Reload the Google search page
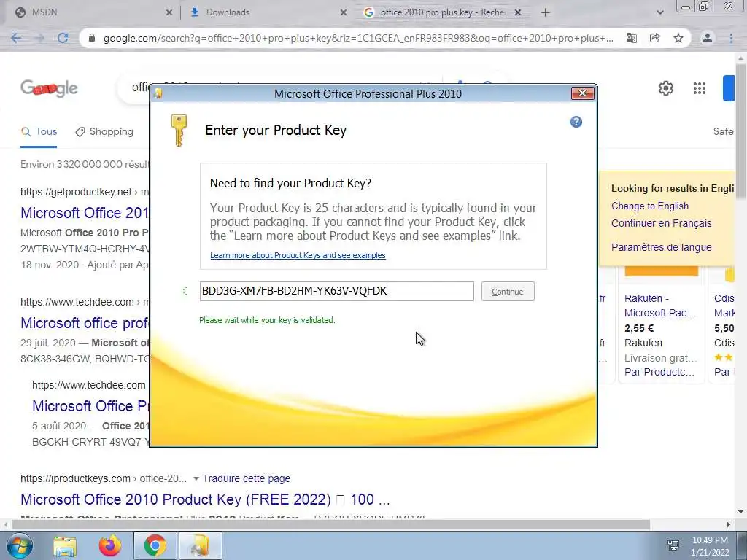This screenshot has height=560, width=747. click(63, 38)
